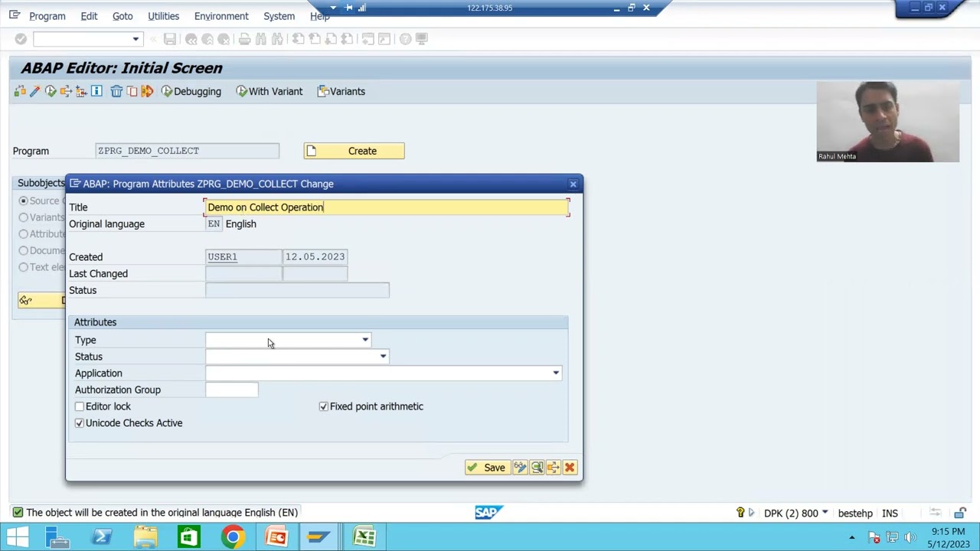Click the bestehp status bar text
980x551 pixels.
point(855,513)
